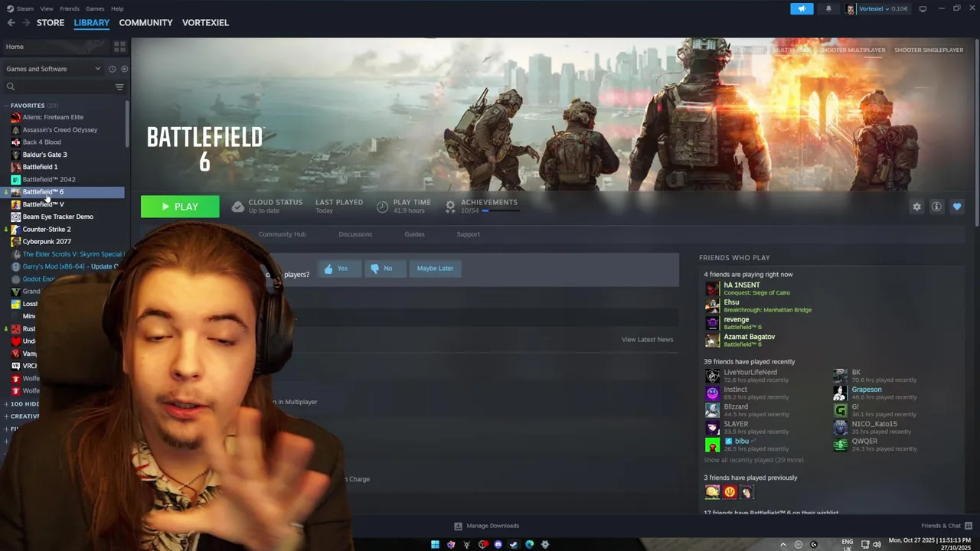The height and width of the screenshot is (551, 980).
Task: Open Friends & Chat
Action: pyautogui.click(x=946, y=526)
